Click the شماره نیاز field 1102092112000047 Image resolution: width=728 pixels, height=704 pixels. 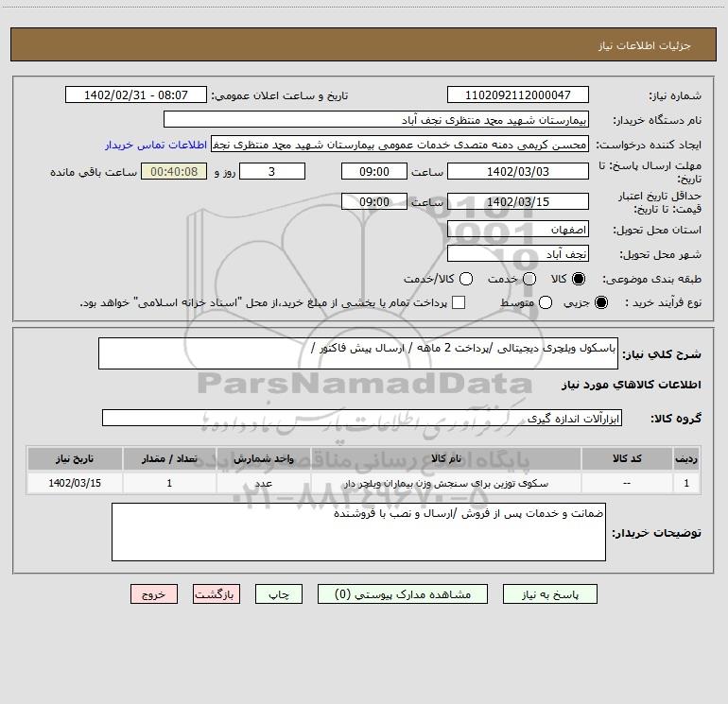click(518, 94)
